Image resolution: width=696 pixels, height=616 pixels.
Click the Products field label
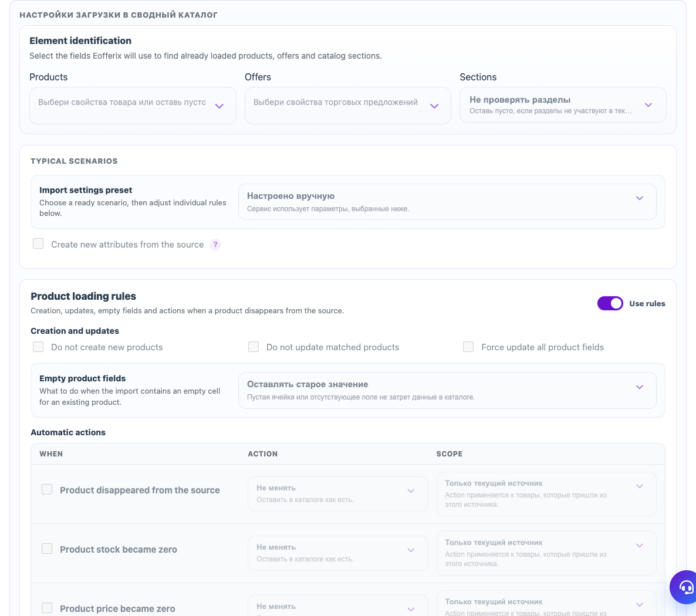tap(48, 77)
